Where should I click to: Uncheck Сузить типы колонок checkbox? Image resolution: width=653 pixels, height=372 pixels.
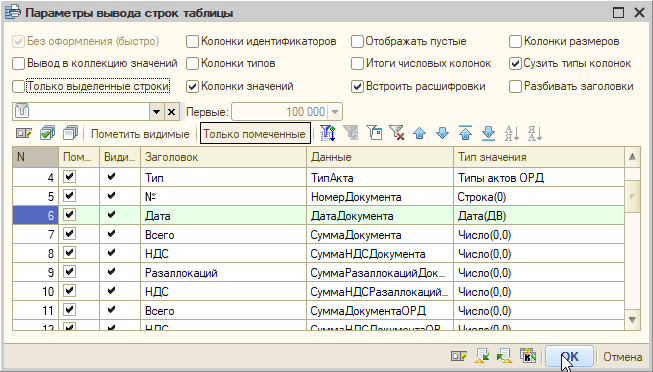(x=516, y=64)
